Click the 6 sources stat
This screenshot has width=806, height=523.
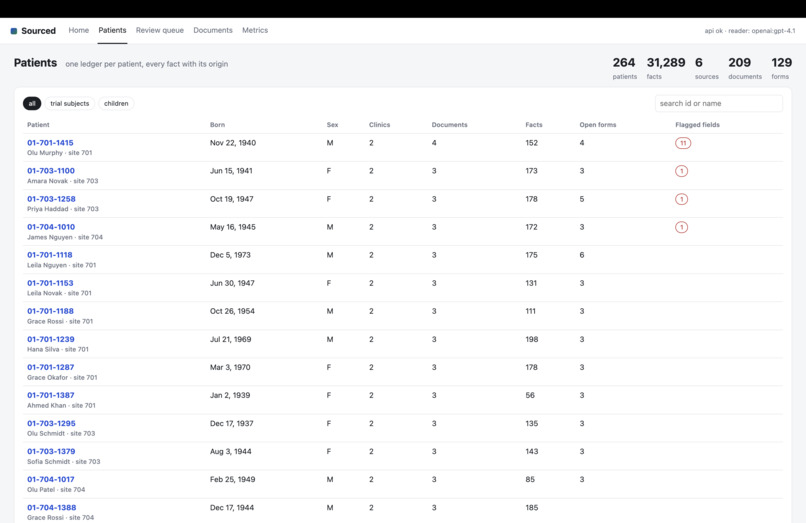tap(707, 68)
